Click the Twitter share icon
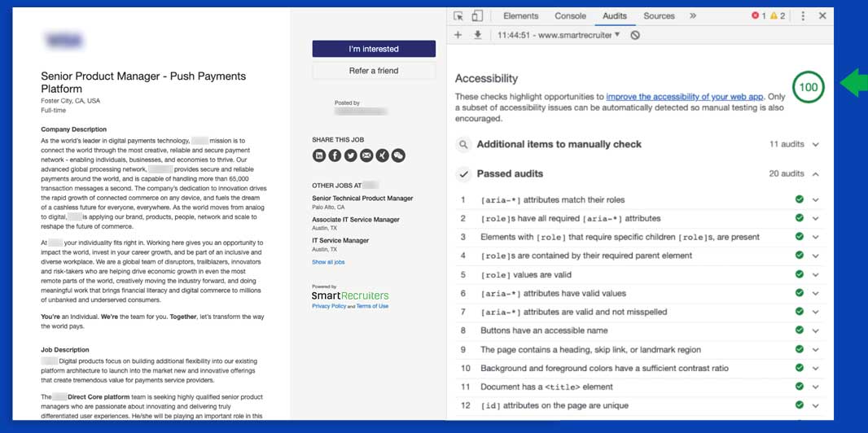 pyautogui.click(x=350, y=155)
